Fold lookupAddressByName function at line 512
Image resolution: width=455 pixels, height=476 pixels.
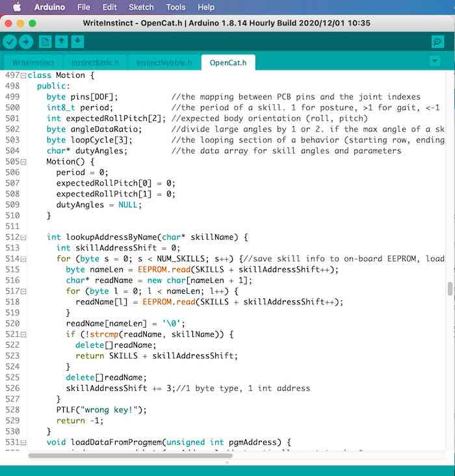pos(23,237)
